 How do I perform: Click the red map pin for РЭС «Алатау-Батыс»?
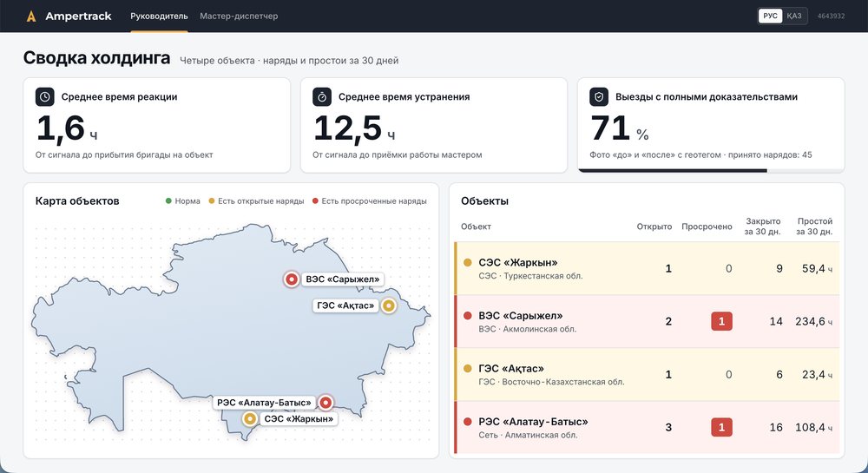326,403
